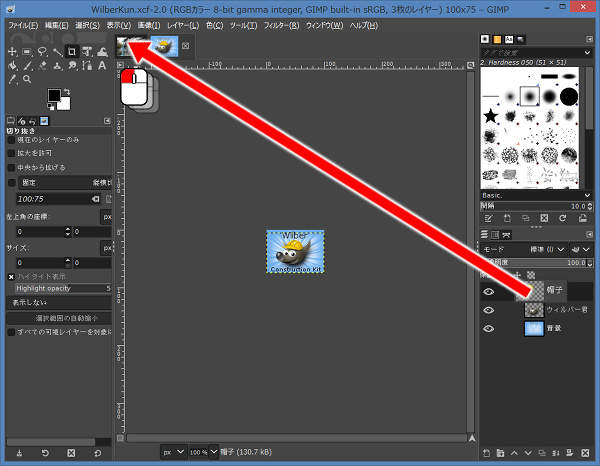Image resolution: width=600 pixels, height=466 pixels.
Task: Toggle visibility of the 背景 layer
Action: coord(489,328)
